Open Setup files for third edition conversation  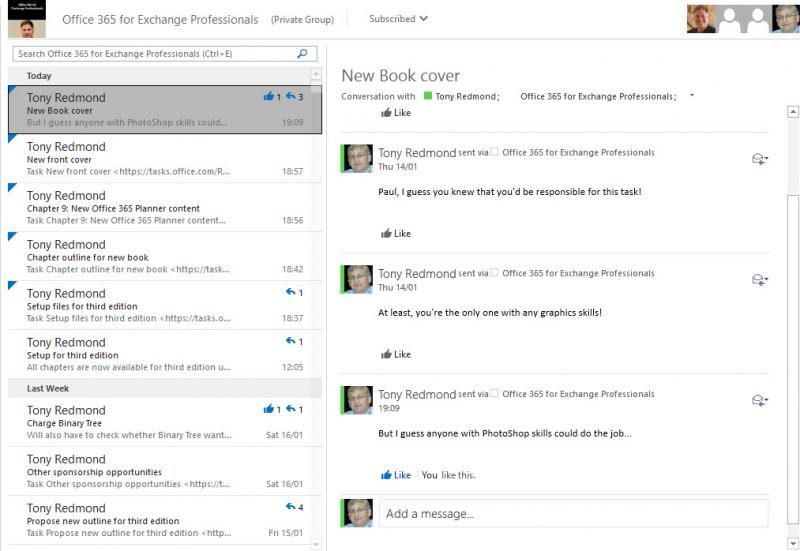[x=164, y=306]
